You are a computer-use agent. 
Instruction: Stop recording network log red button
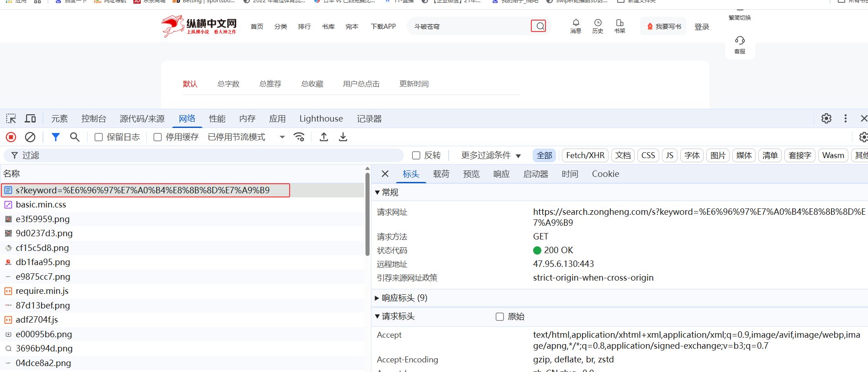[11, 137]
